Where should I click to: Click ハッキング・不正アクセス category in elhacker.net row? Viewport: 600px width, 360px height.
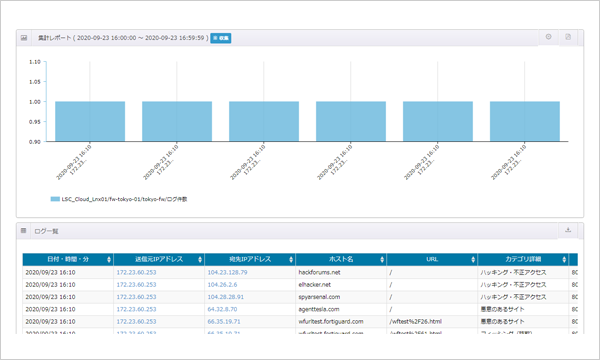pyautogui.click(x=514, y=285)
